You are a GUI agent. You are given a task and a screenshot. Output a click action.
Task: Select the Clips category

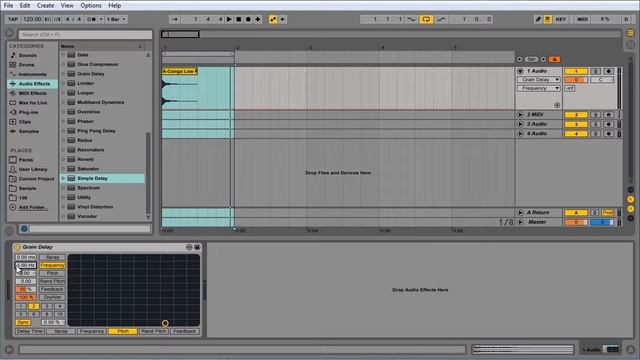24,122
